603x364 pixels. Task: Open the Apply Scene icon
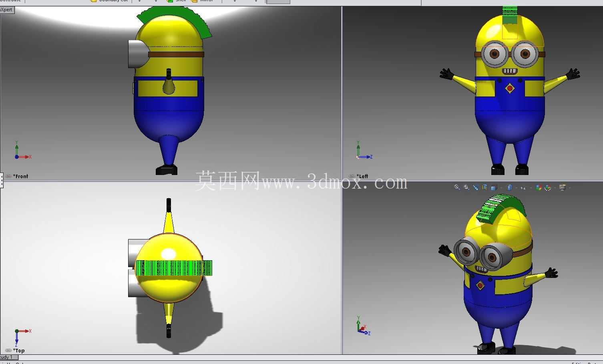pyautogui.click(x=548, y=187)
